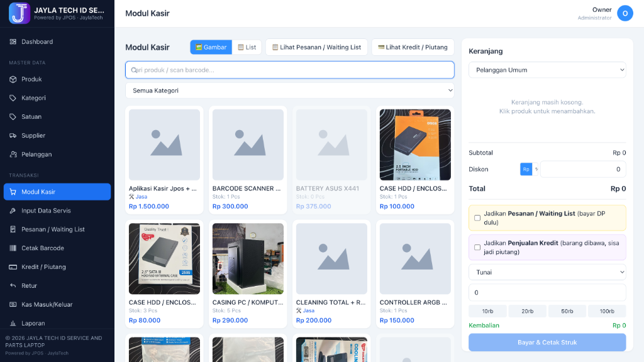Screen dimensions: 644x362
Task: Add BARCODE SCANNER product thumbnail
Action: click(x=248, y=145)
